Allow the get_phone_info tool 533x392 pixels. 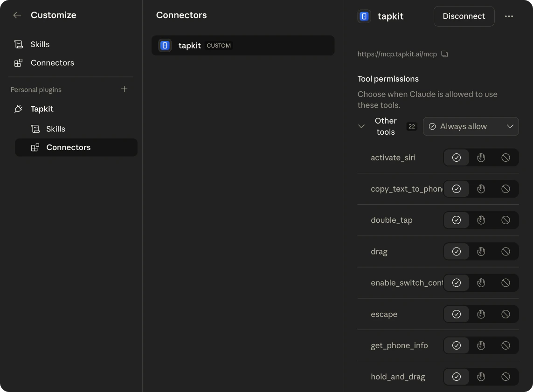[456, 345]
